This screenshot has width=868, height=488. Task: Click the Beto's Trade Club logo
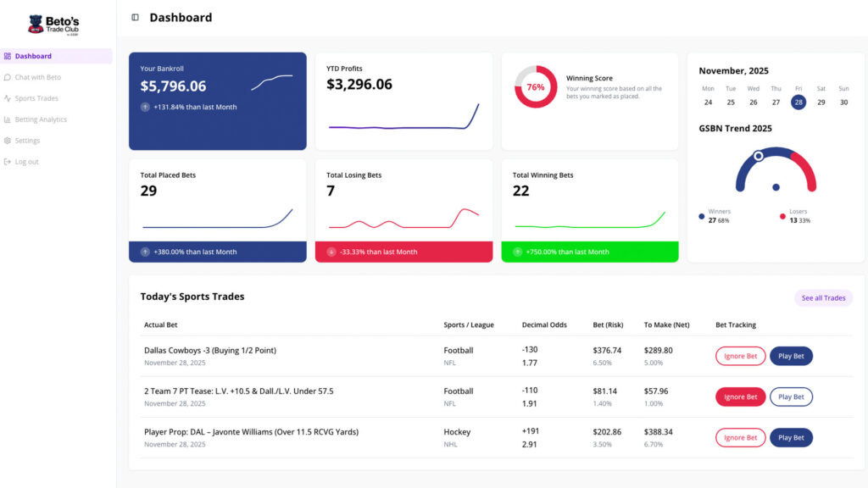[x=53, y=24]
